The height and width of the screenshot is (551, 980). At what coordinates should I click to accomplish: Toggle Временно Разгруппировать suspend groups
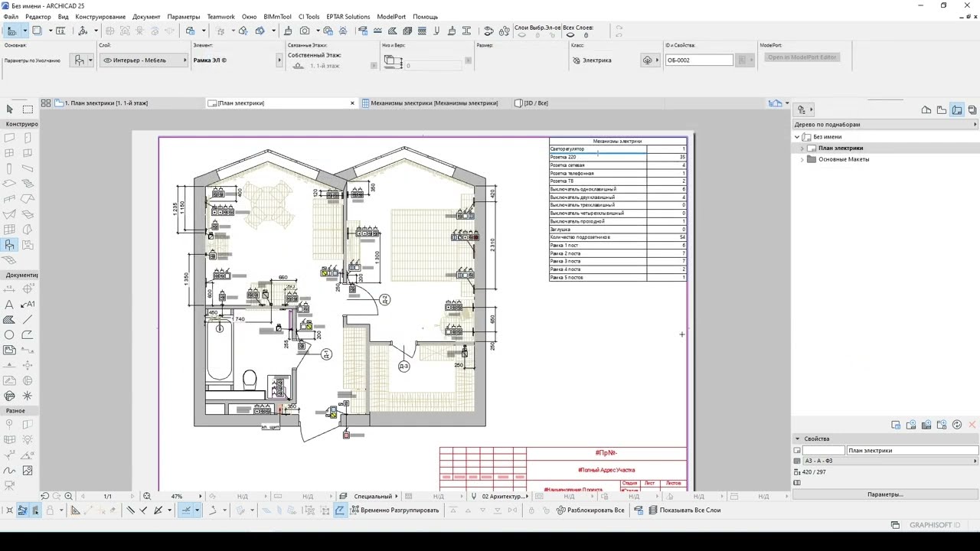tap(394, 510)
